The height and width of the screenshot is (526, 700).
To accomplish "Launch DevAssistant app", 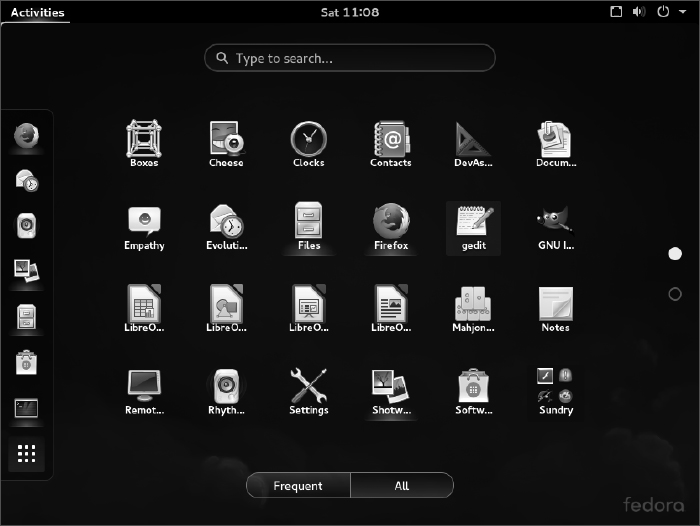I will pyautogui.click(x=473, y=143).
